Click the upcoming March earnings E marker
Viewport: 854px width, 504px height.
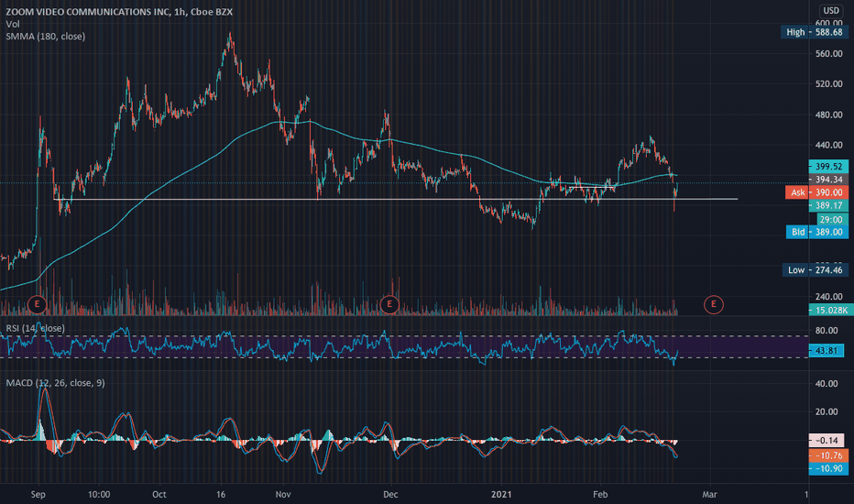(714, 304)
